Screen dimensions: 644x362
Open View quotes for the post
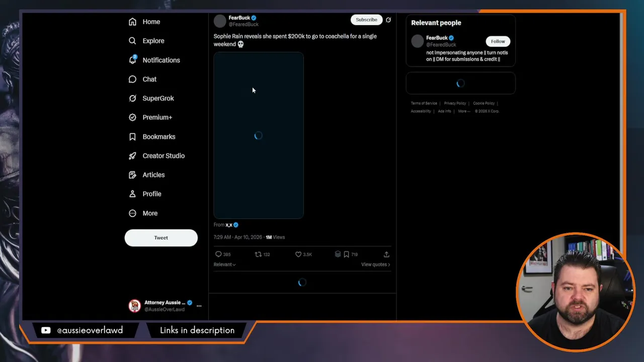tap(375, 264)
